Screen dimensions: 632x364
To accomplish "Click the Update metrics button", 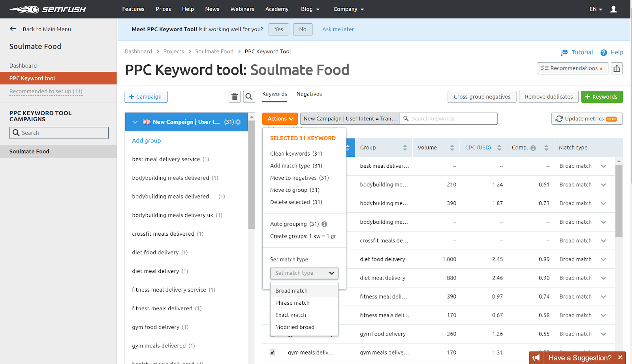I will 587,119.
